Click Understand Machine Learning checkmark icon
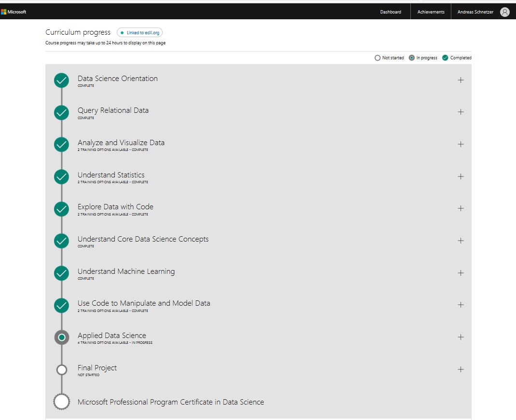 tap(61, 273)
